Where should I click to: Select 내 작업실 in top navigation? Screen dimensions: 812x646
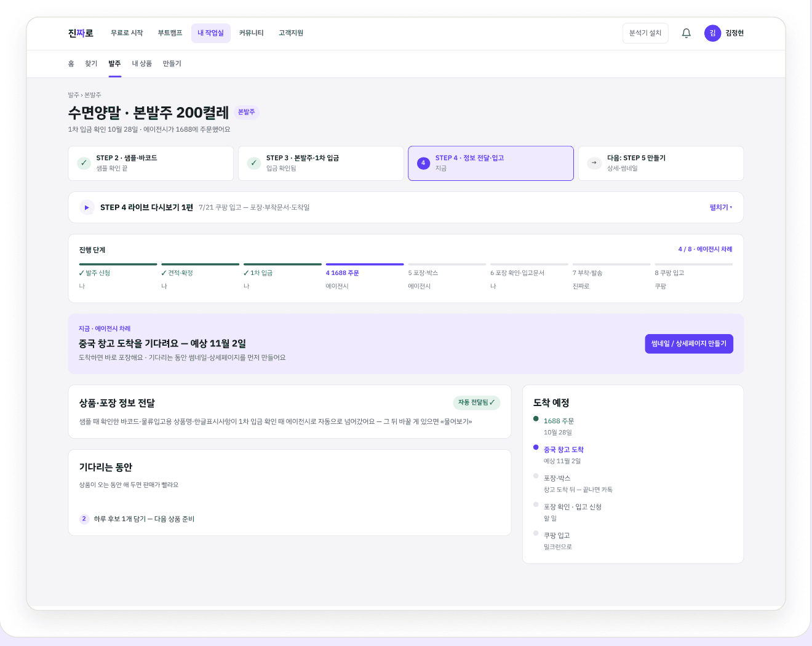pyautogui.click(x=210, y=33)
